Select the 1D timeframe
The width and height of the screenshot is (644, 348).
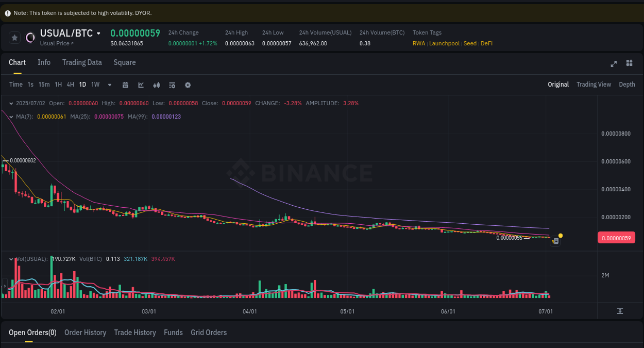[x=82, y=85]
